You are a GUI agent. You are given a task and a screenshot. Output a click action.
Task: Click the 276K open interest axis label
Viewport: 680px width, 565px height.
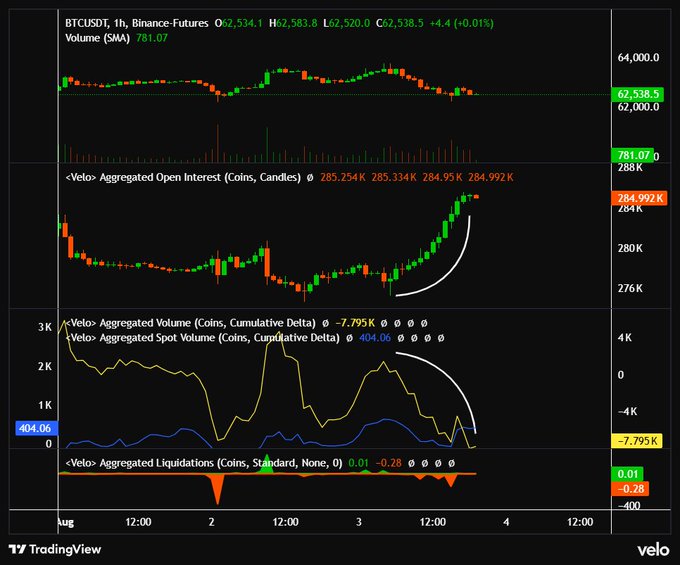[x=630, y=288]
